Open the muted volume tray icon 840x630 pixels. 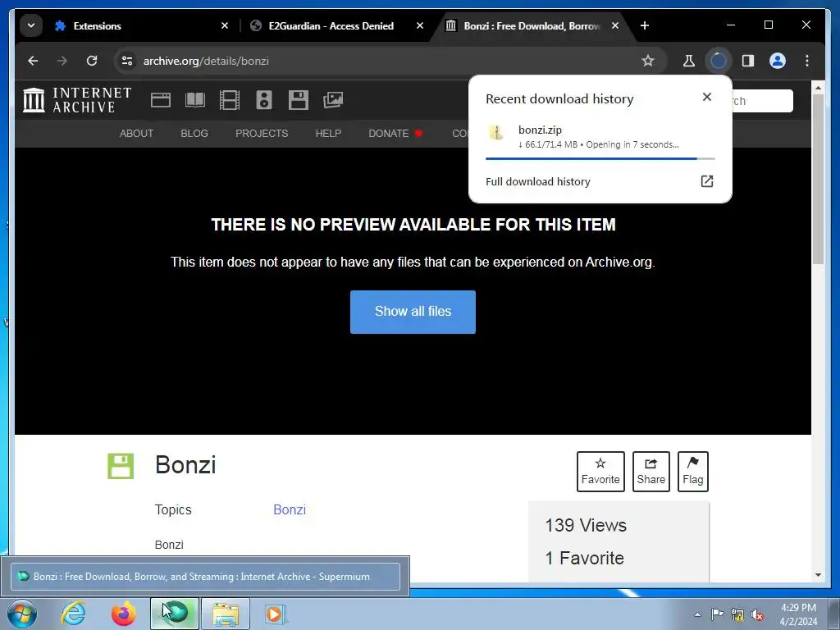[x=757, y=615]
